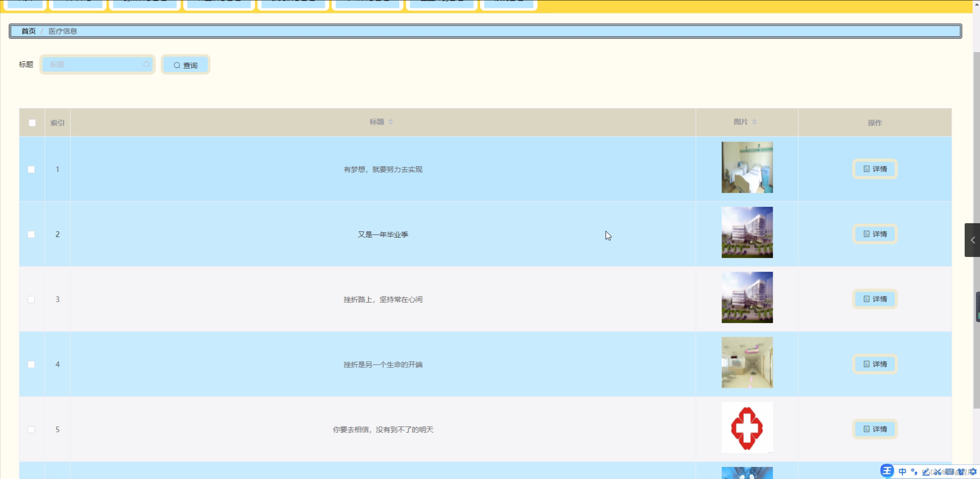Check the checkbox for row 4
Viewport: 980px width, 479px height.
click(31, 364)
